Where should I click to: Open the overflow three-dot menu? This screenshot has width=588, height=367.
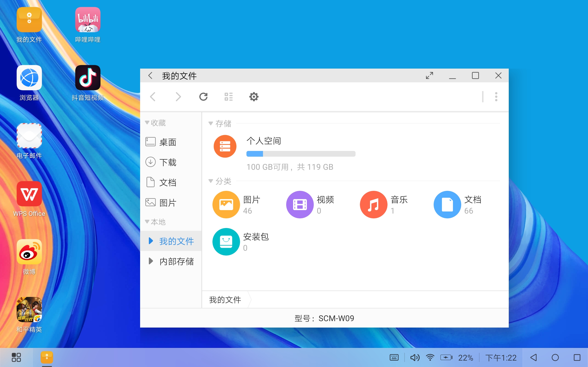496,97
